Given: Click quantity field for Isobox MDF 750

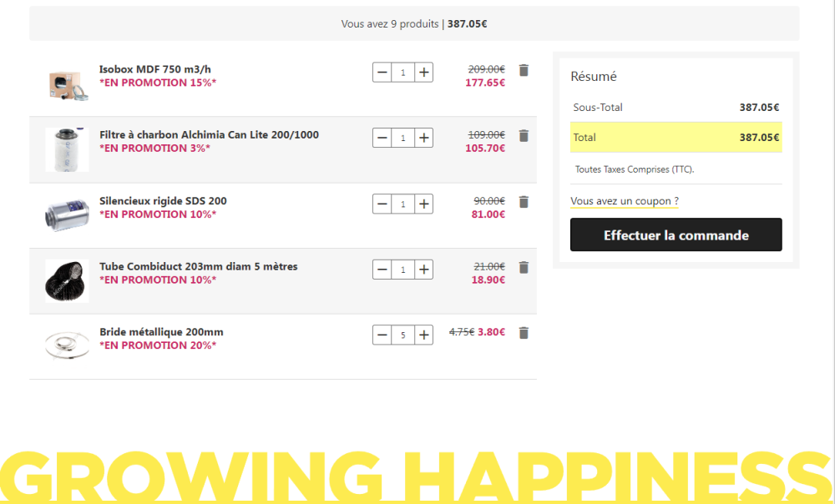Looking at the screenshot, I should click(x=402, y=73).
